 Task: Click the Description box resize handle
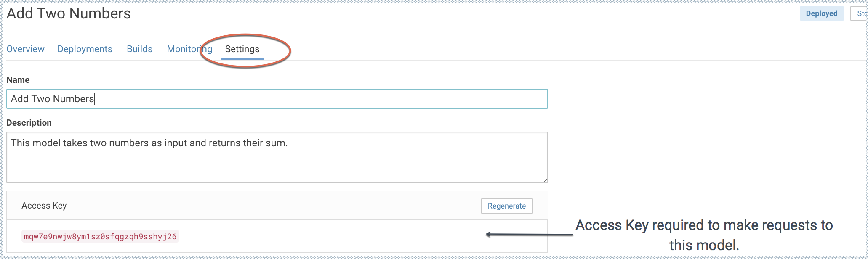click(x=545, y=180)
